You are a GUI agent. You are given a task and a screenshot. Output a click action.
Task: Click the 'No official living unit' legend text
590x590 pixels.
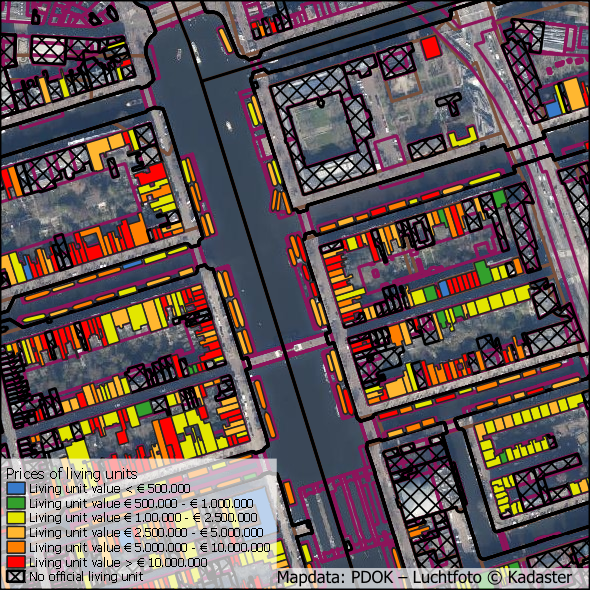(x=86, y=576)
